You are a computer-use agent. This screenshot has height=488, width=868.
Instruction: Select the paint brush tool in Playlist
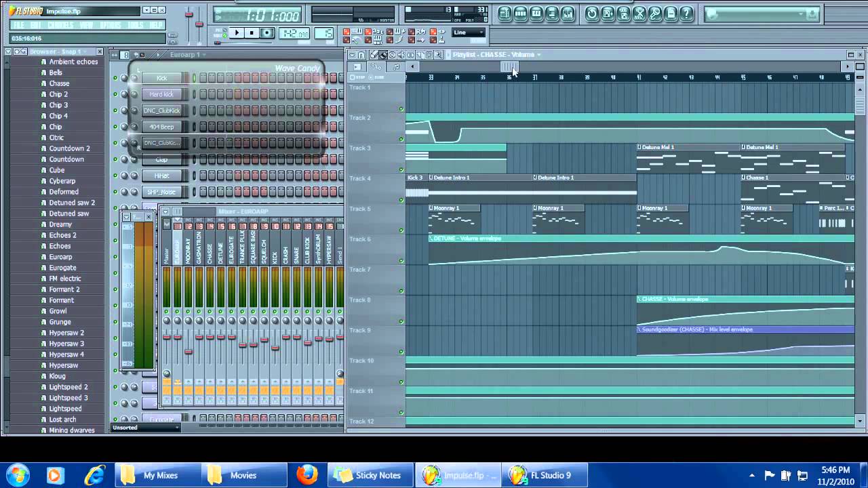(x=383, y=55)
